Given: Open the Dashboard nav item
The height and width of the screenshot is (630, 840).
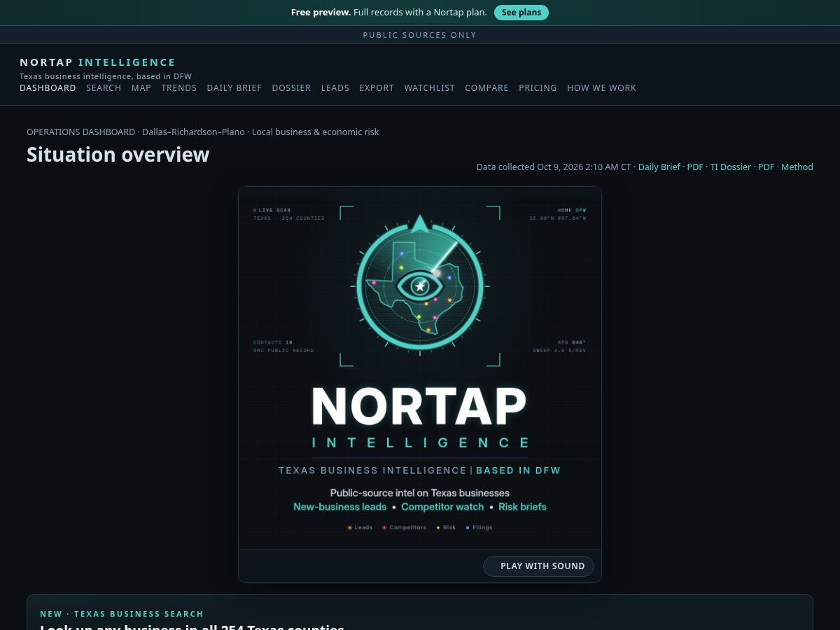Looking at the screenshot, I should (x=48, y=88).
